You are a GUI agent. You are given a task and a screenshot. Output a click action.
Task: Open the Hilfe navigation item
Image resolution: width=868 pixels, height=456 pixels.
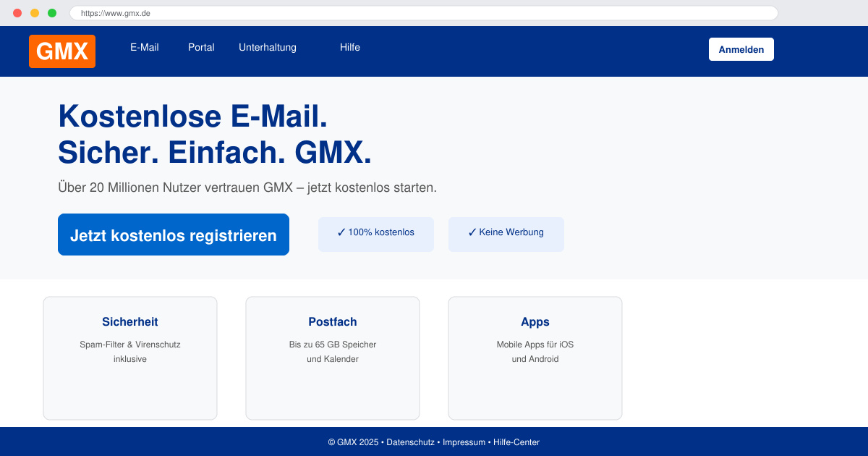pyautogui.click(x=350, y=47)
